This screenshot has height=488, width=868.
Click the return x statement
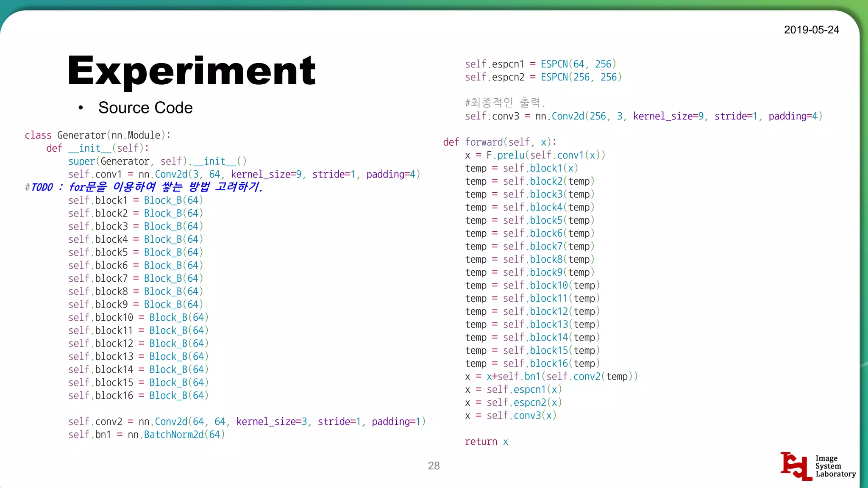(486, 441)
